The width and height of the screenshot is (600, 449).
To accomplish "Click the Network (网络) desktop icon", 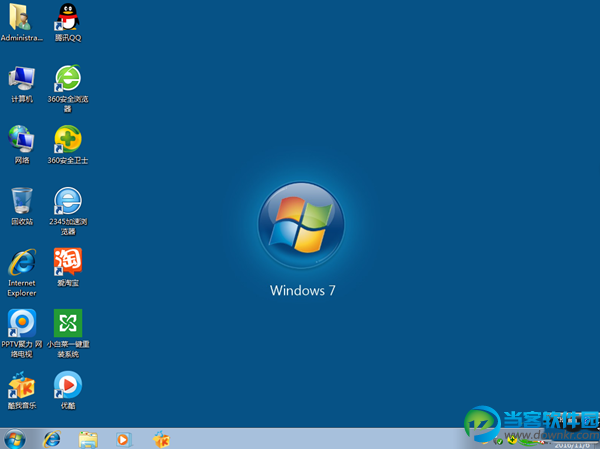I will (22, 139).
